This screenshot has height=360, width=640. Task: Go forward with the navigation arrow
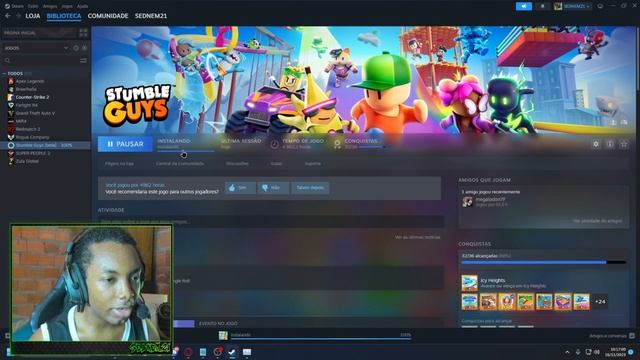pyautogui.click(x=18, y=16)
